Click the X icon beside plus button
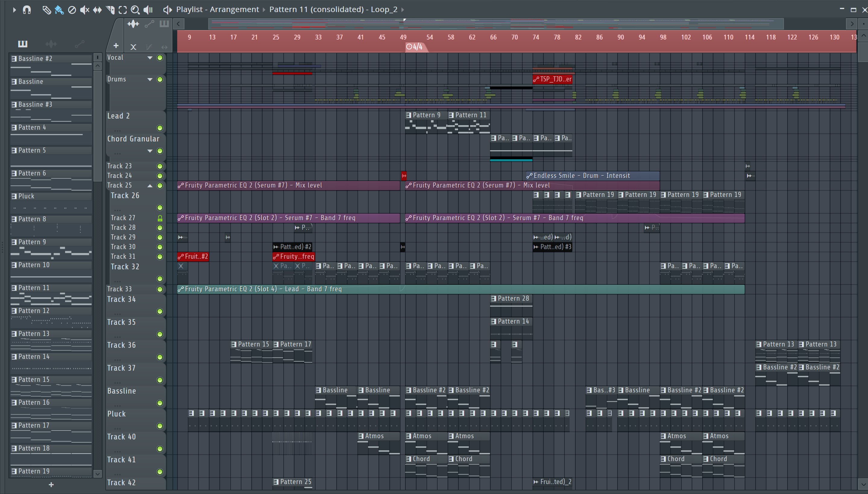The image size is (868, 494). point(133,47)
